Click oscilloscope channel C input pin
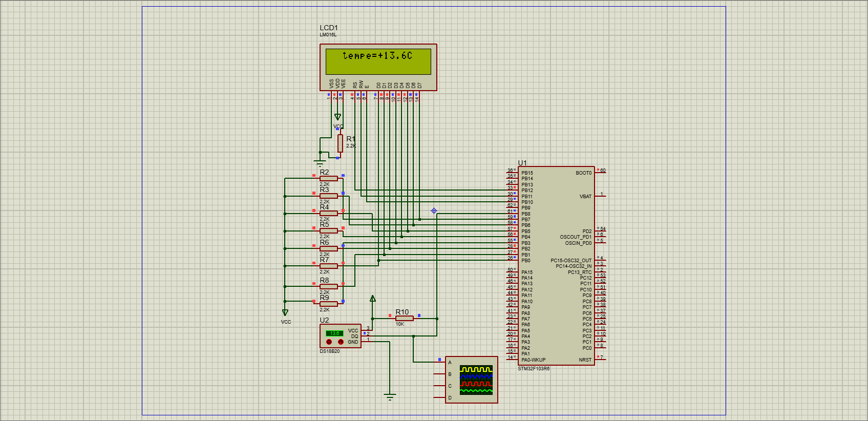868x421 pixels. pyautogui.click(x=439, y=386)
